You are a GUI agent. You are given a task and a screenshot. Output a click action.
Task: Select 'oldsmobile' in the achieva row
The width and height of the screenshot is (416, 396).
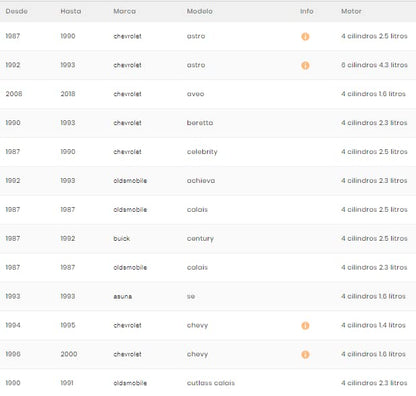(x=130, y=181)
